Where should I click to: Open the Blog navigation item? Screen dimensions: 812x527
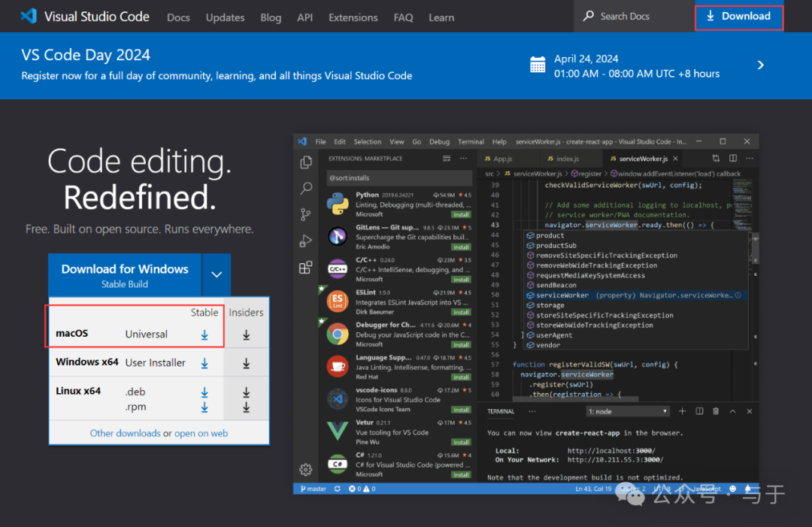pyautogui.click(x=271, y=17)
